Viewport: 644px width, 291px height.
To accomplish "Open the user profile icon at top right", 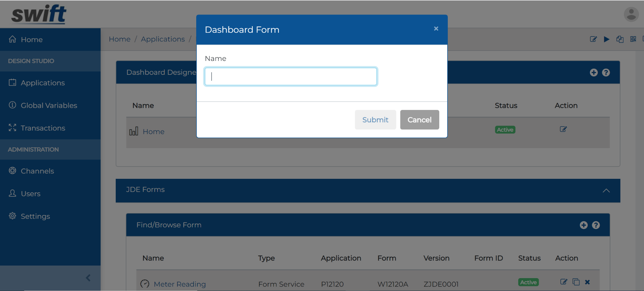I will coord(631,14).
